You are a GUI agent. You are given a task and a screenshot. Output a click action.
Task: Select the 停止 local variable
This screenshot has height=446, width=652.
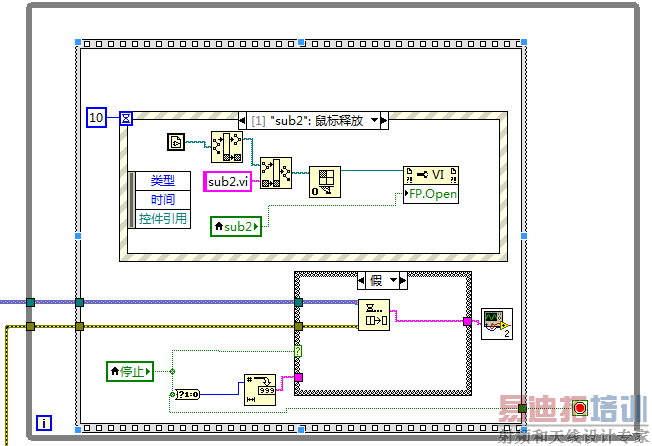(x=130, y=371)
